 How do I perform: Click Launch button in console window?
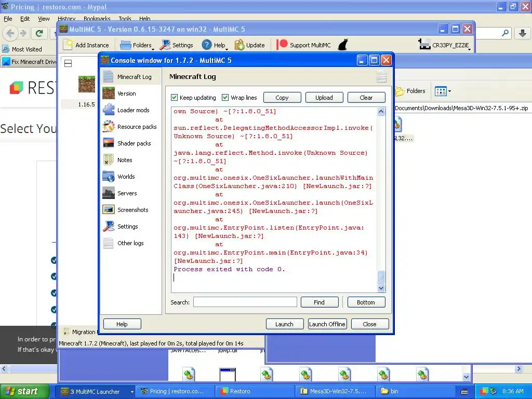pos(284,324)
